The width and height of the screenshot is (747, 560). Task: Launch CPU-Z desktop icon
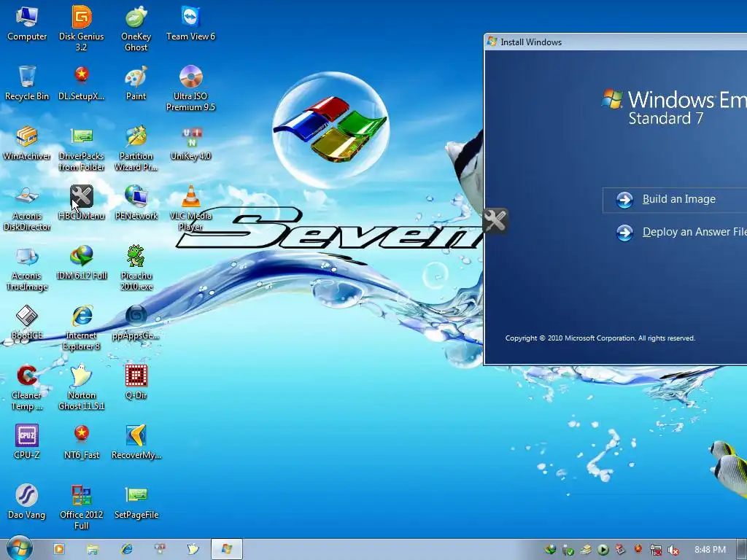tap(27, 441)
